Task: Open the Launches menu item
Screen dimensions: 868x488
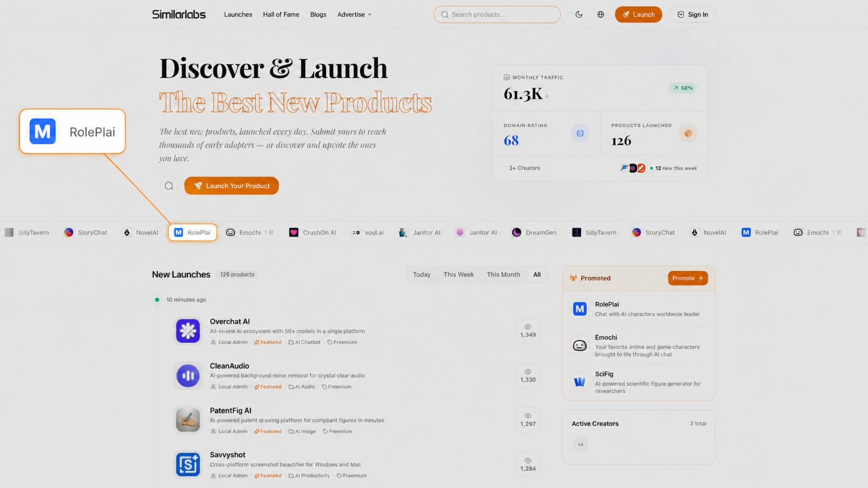Action: pos(238,14)
